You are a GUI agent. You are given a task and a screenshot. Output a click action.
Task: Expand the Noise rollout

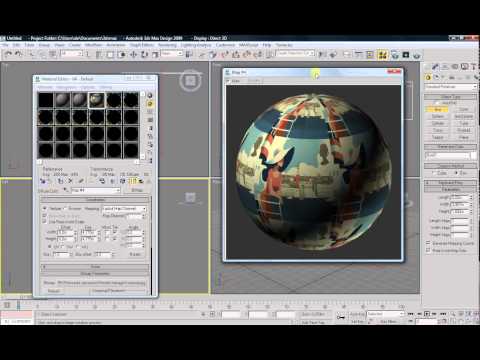pos(95,267)
